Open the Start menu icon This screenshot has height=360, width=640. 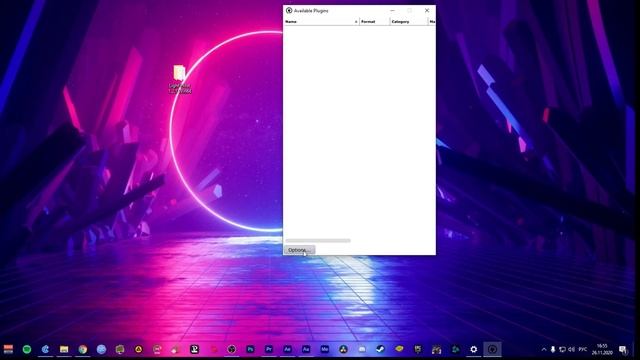pyautogui.click(x=8, y=349)
